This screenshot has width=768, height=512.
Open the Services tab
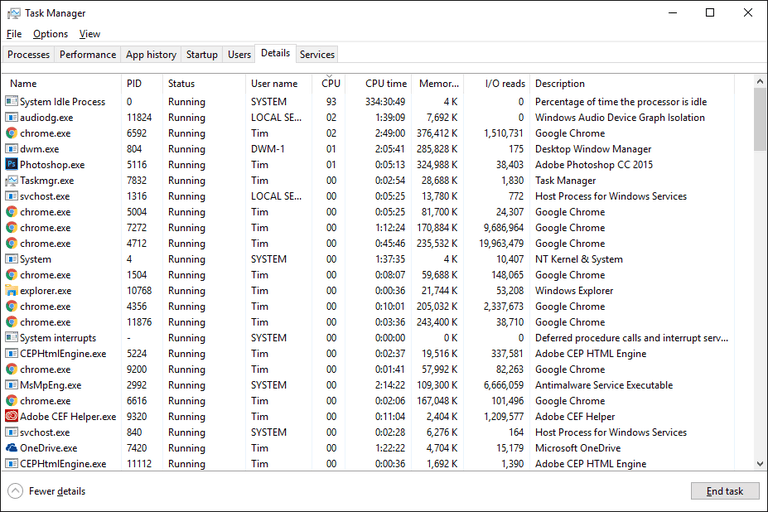tap(317, 54)
